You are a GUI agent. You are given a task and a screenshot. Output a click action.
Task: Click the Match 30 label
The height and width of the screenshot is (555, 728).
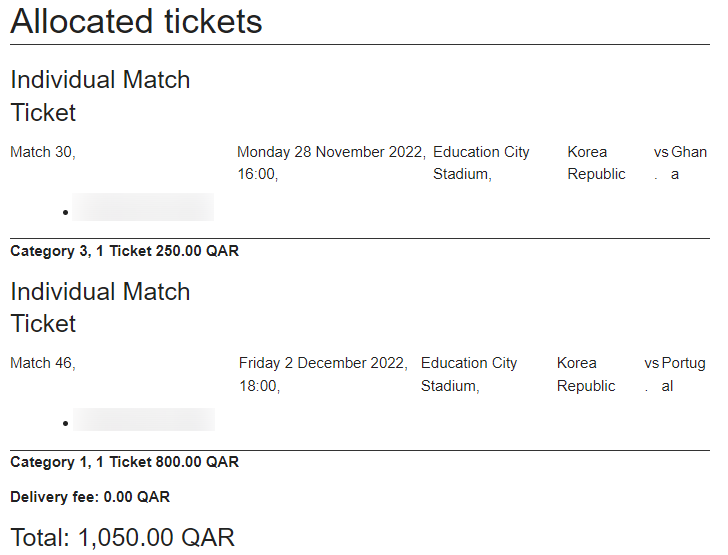pyautogui.click(x=42, y=152)
